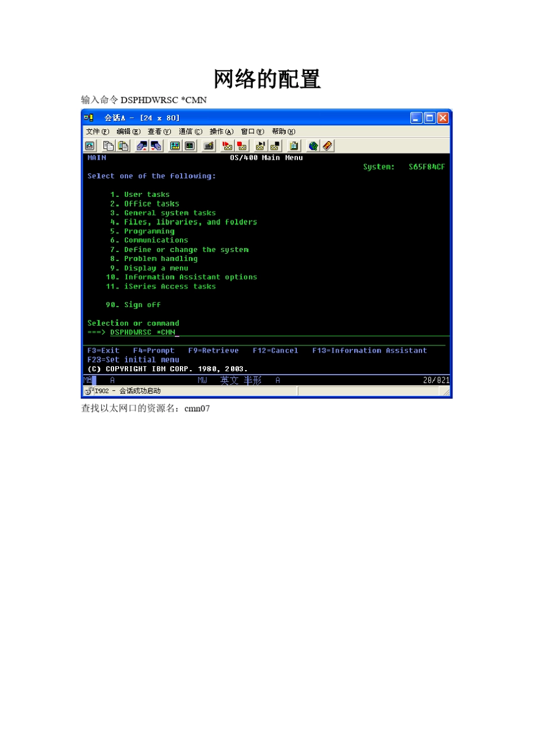This screenshot has width=534, height=756.
Task: Click F23=Set initial menu text
Action: tap(133, 360)
